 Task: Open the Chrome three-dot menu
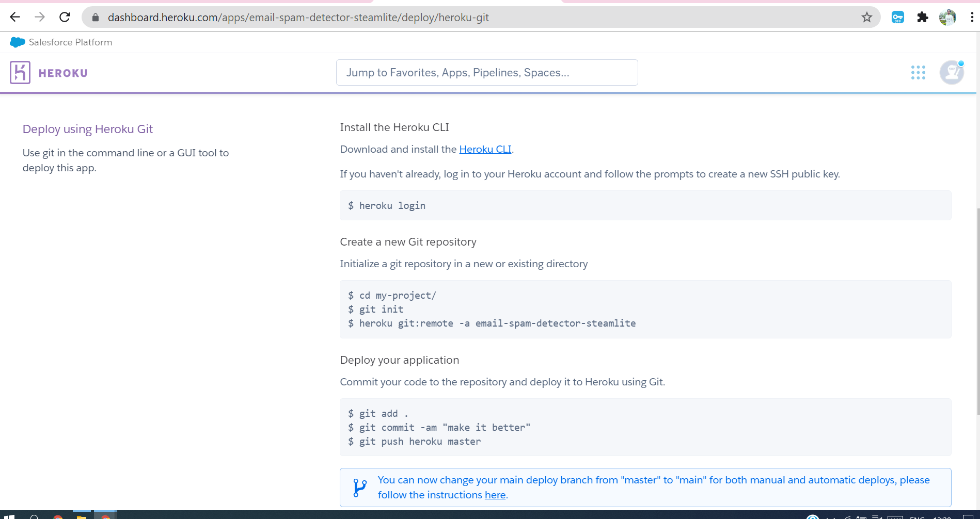pos(972,17)
